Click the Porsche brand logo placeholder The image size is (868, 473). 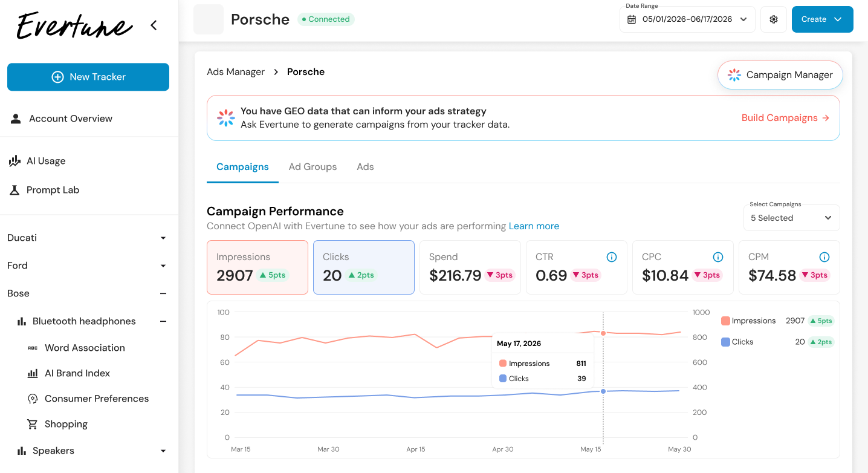click(x=209, y=19)
